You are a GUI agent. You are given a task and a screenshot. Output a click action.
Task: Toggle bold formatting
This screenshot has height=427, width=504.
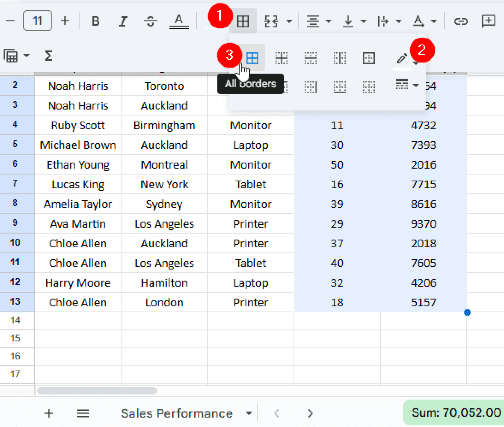95,21
